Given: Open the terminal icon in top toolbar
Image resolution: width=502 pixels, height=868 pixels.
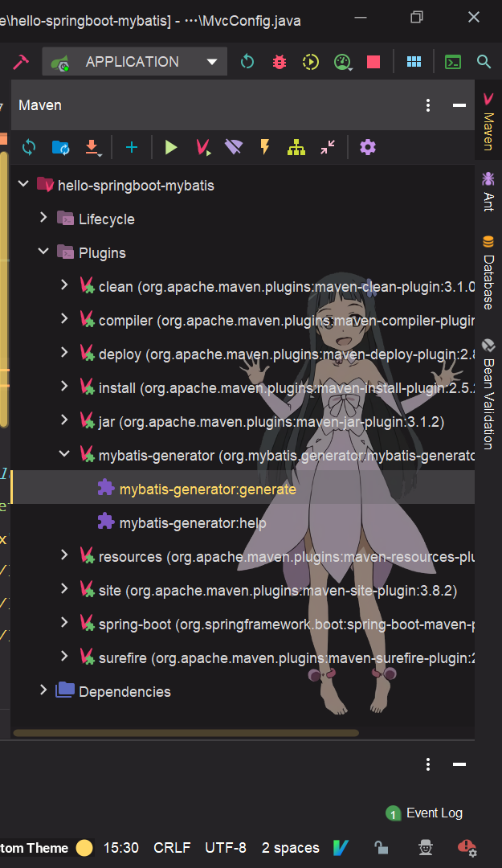Looking at the screenshot, I should click(x=453, y=61).
